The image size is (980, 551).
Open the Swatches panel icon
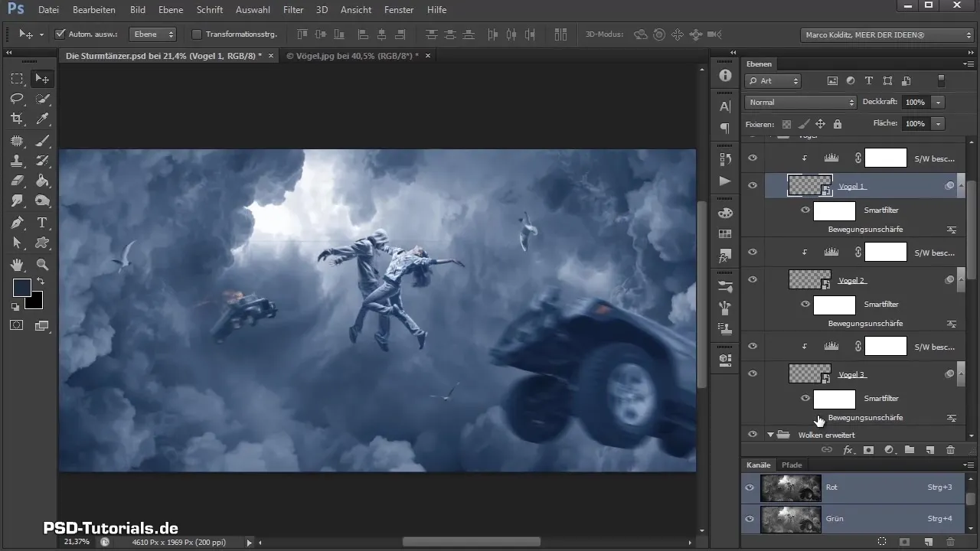click(x=725, y=234)
